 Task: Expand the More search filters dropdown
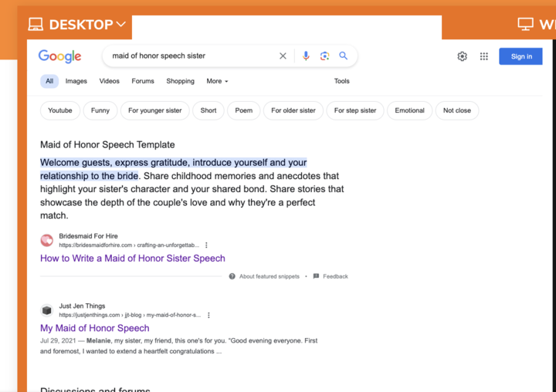(x=217, y=81)
